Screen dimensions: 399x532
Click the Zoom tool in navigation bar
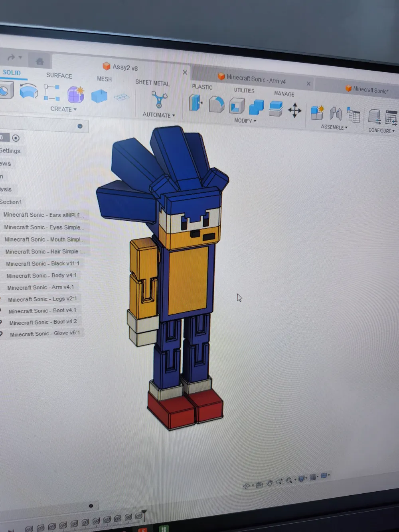tap(279, 482)
